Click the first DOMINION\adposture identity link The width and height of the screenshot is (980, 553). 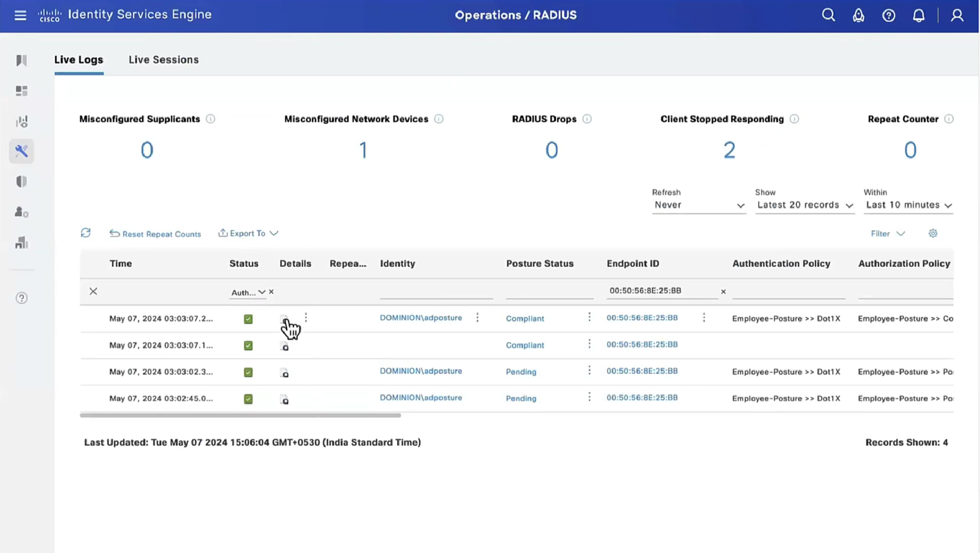[x=421, y=318]
